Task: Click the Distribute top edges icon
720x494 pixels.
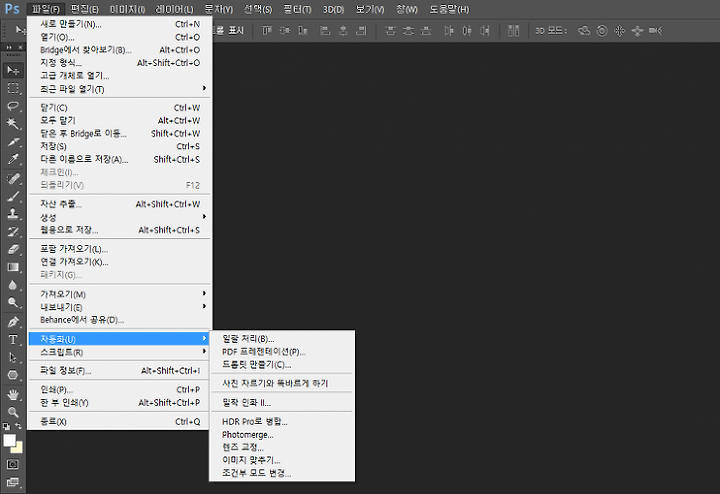Action: [390, 31]
